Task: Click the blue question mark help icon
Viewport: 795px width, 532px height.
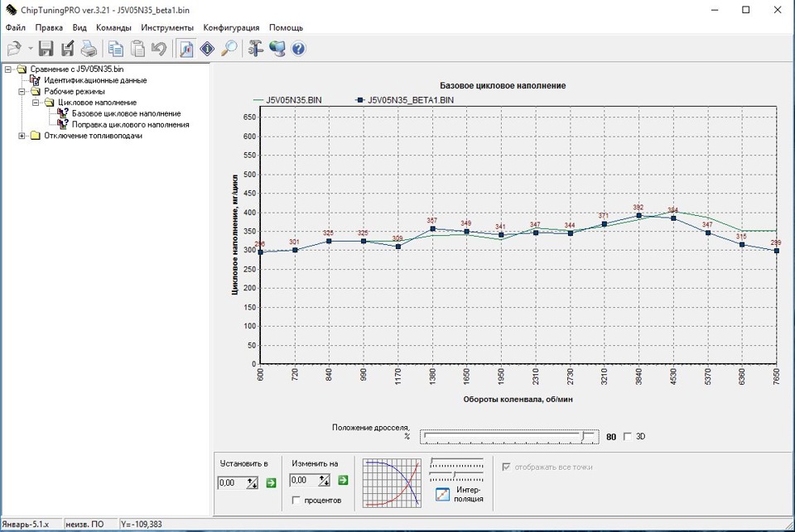Action: coord(298,49)
